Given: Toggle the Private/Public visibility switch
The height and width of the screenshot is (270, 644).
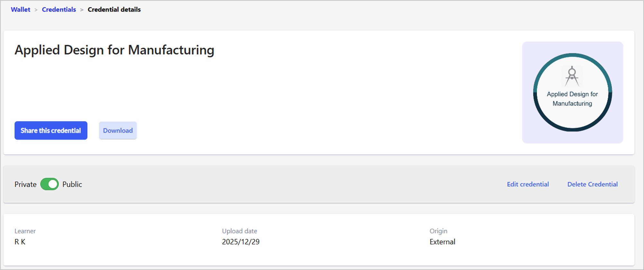Looking at the screenshot, I should 49,184.
